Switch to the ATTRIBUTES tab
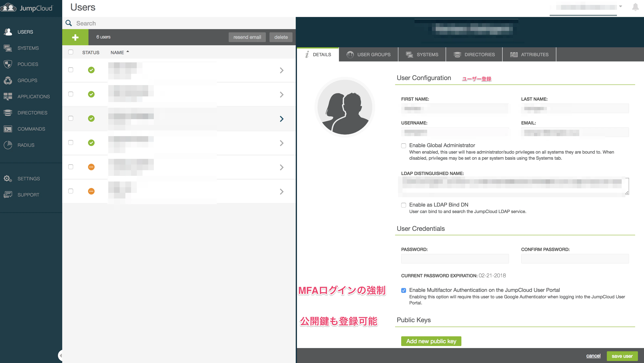Viewport: 644px width, 363px height. tap(529, 55)
